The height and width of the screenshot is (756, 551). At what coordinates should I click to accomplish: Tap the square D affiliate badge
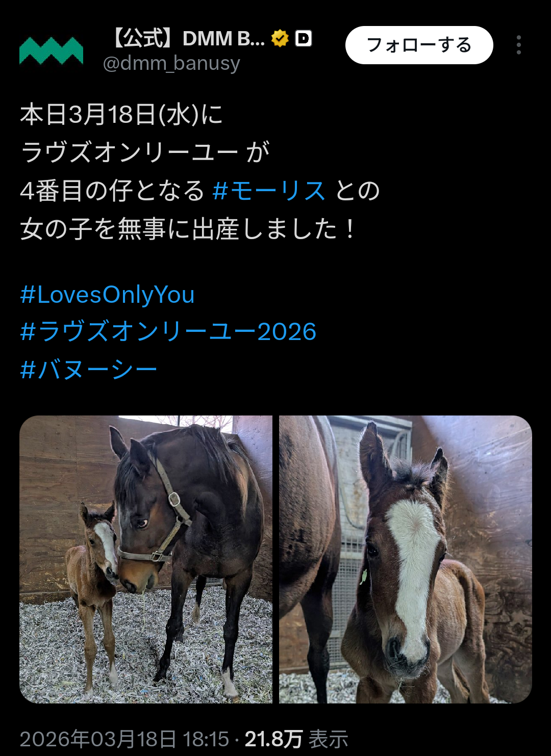304,38
